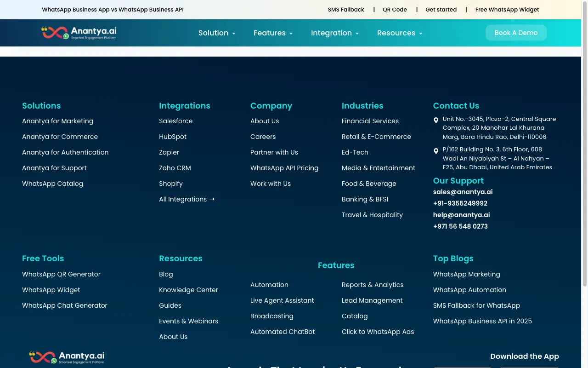
Task: Open the QR Code top link
Action: tap(395, 10)
